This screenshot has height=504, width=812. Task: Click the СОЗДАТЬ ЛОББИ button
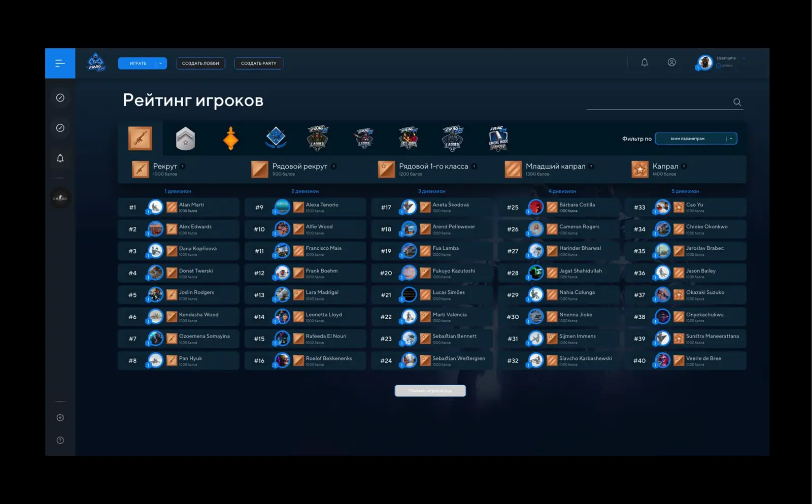click(200, 63)
